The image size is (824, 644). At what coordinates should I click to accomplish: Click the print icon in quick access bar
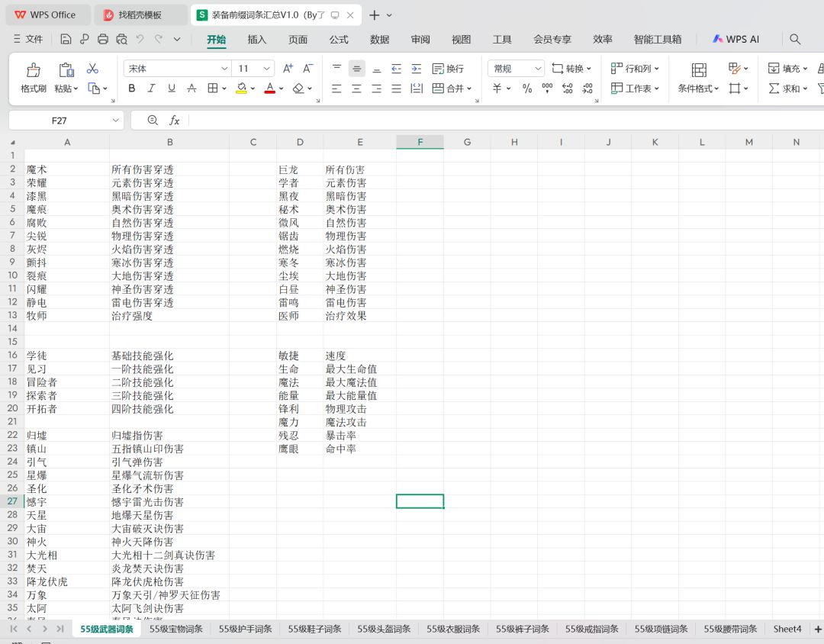(103, 39)
